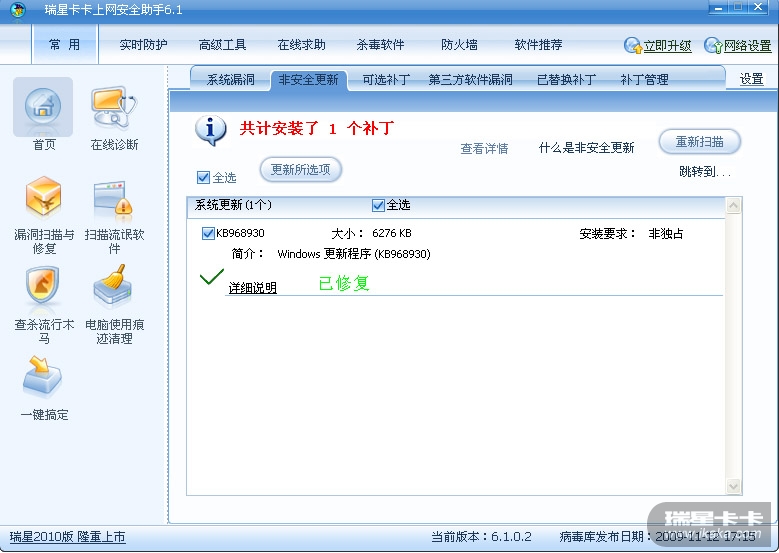Click the 病毒库发布日期 status text

(658, 537)
